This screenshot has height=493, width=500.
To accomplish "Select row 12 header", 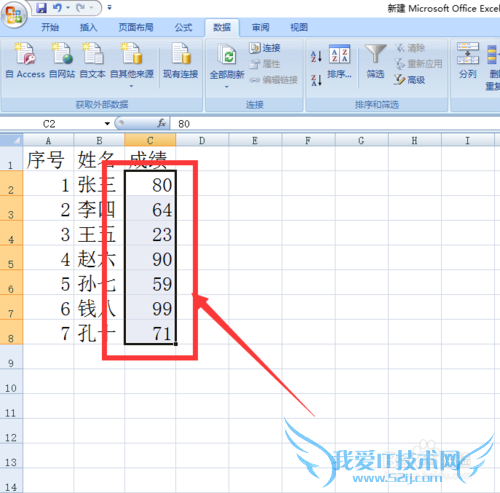I will [11, 431].
